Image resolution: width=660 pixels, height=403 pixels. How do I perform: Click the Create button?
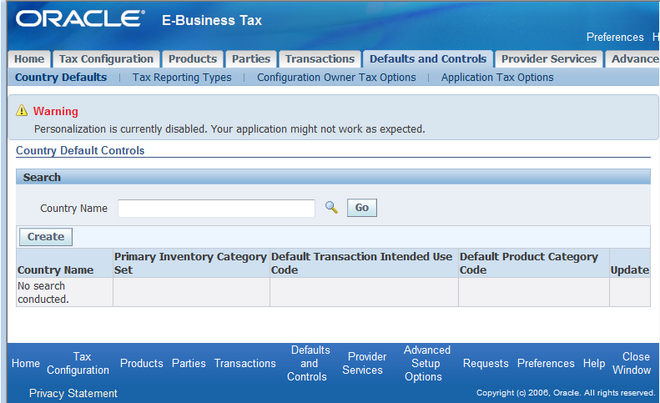[46, 237]
